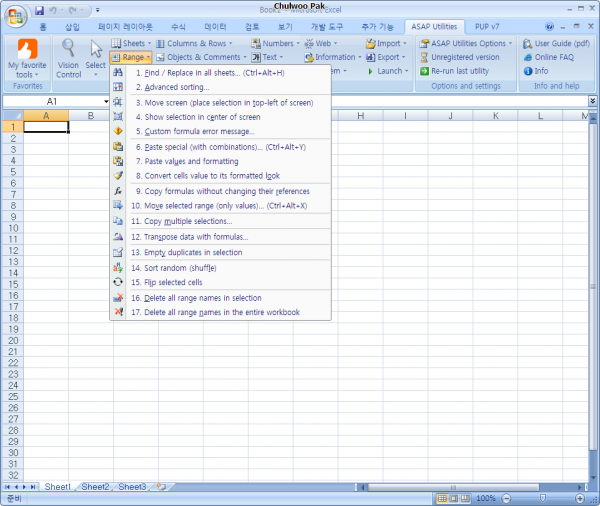This screenshot has width=600, height=506.
Task: Collapse the Range dropdown
Action: [131, 57]
